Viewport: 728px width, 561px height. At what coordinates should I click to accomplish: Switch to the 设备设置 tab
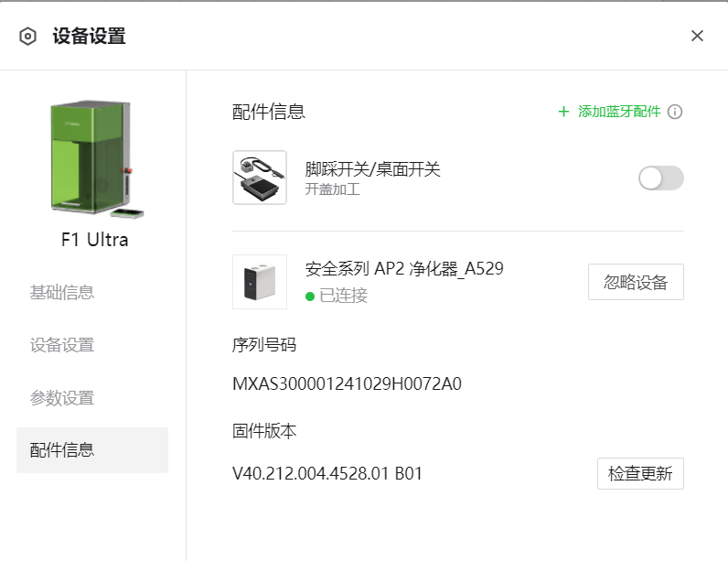pyautogui.click(x=62, y=346)
